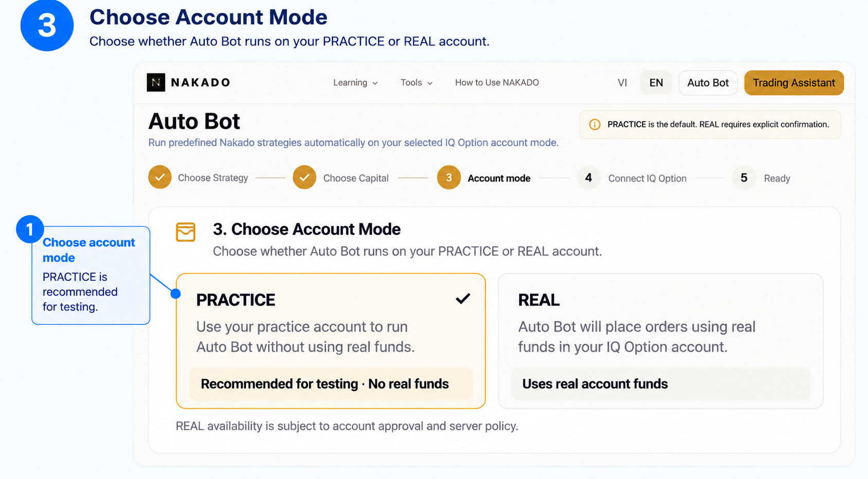Click the step 3 Account mode circle
Image resolution: width=868 pixels, height=479 pixels.
[x=449, y=177]
